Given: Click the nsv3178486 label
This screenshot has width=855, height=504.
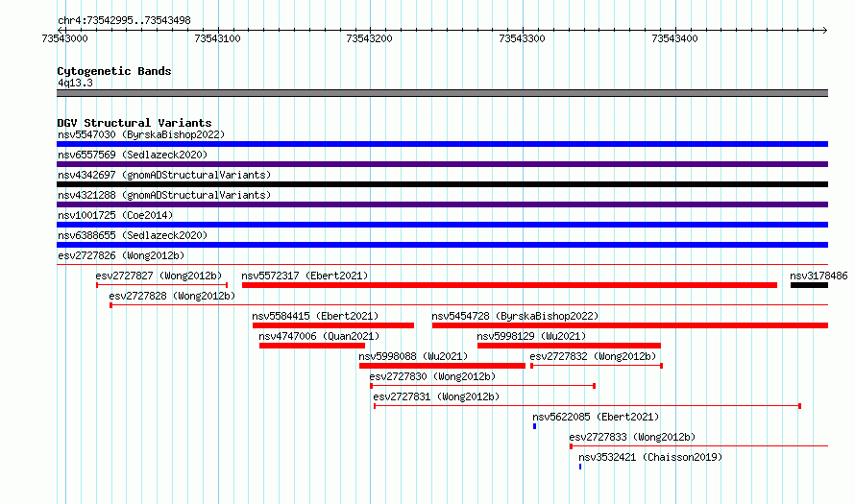Looking at the screenshot, I should point(818,276).
